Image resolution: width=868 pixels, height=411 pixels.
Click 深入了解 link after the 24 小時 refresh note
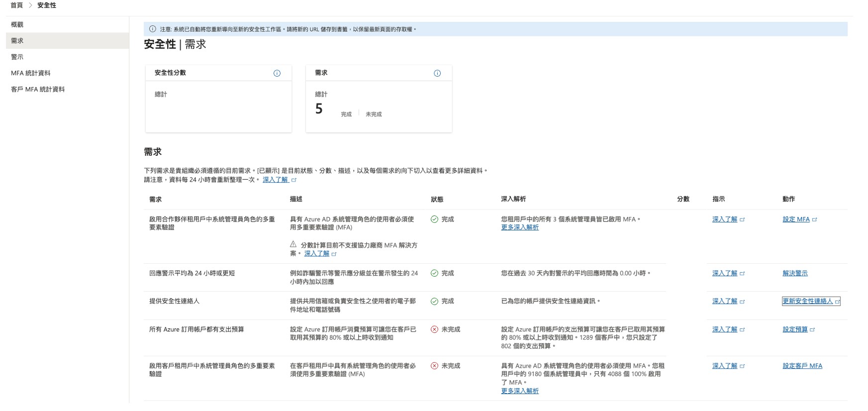coord(275,180)
